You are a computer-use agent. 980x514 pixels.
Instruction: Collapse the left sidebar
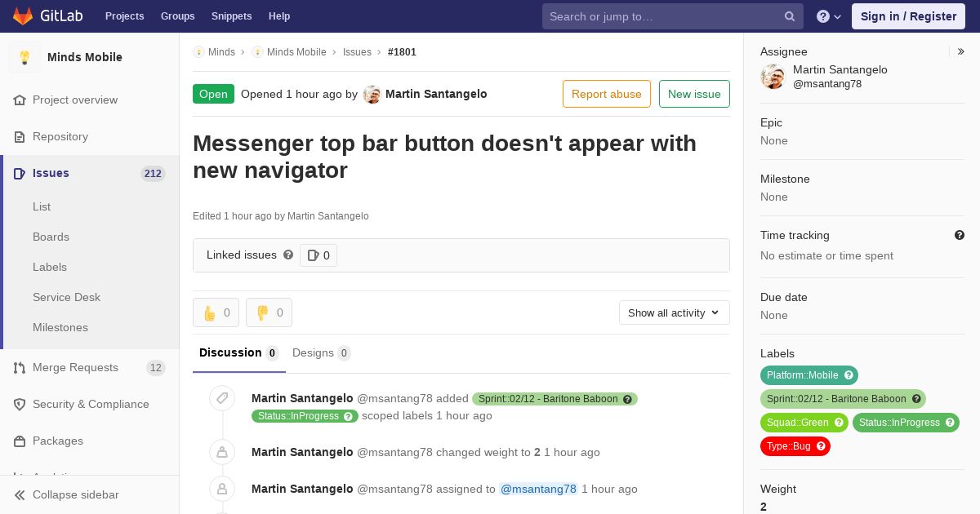click(x=75, y=494)
